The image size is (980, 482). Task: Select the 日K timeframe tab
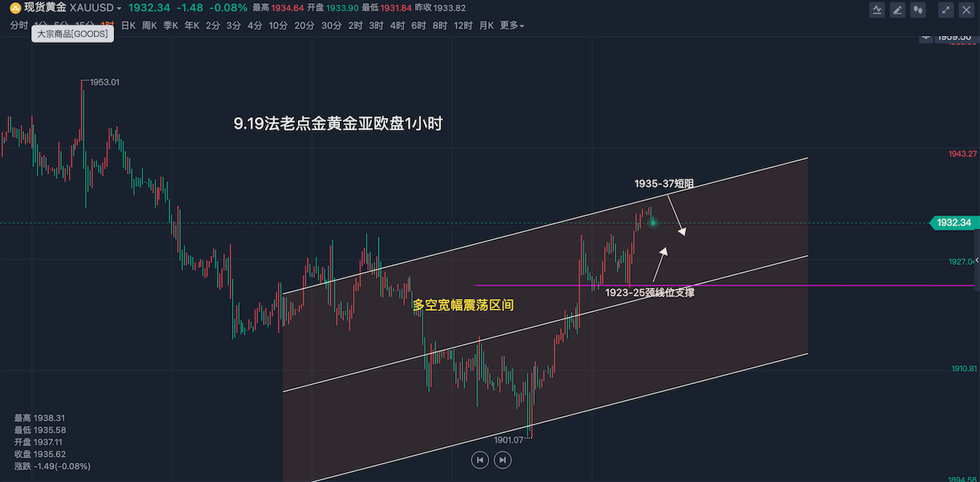(128, 25)
